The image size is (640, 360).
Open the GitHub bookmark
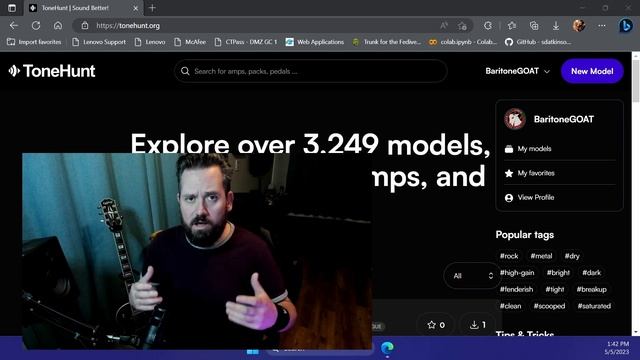click(538, 42)
